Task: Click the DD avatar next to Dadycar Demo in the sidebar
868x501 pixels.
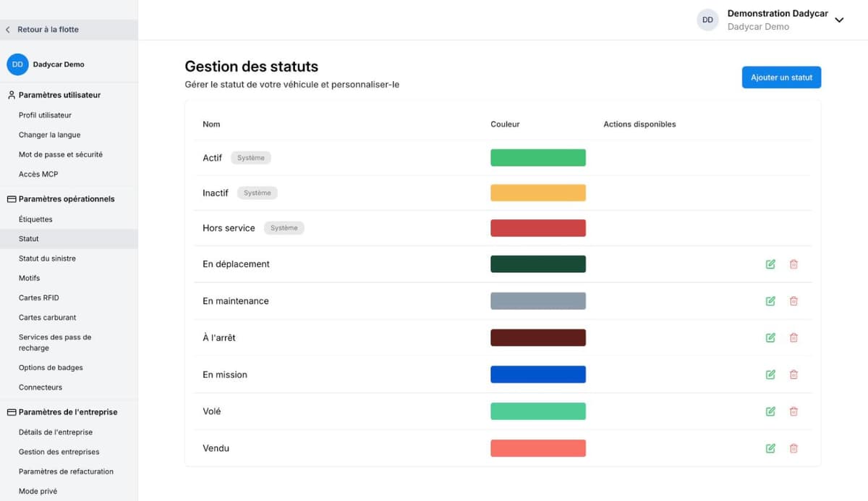Action: point(17,64)
